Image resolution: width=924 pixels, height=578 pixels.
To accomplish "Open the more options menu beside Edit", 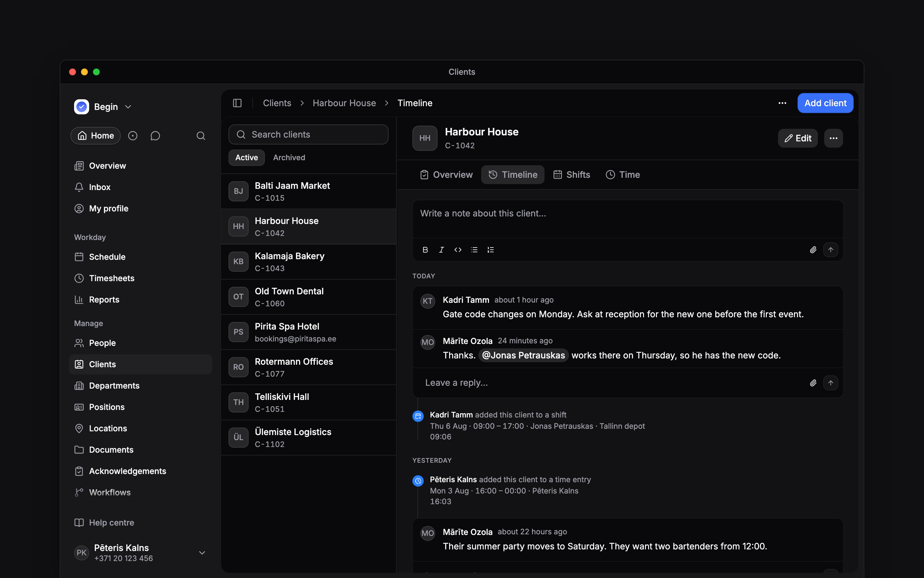I will point(834,138).
